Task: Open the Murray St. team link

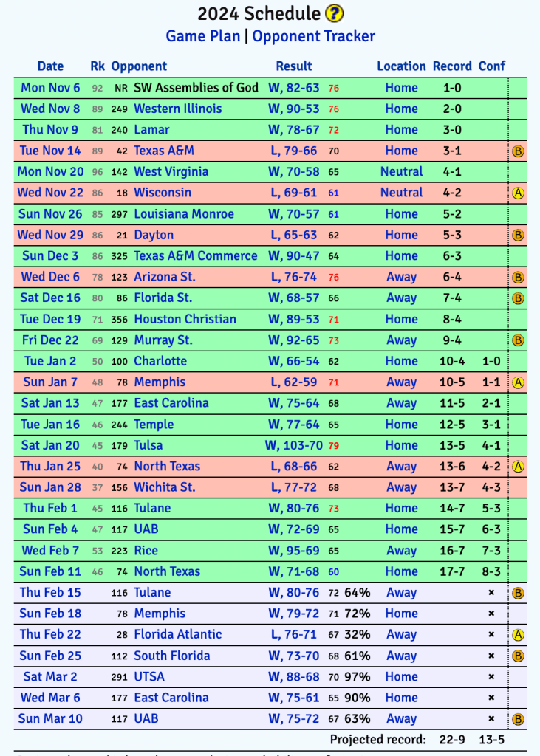Action: coord(163,340)
